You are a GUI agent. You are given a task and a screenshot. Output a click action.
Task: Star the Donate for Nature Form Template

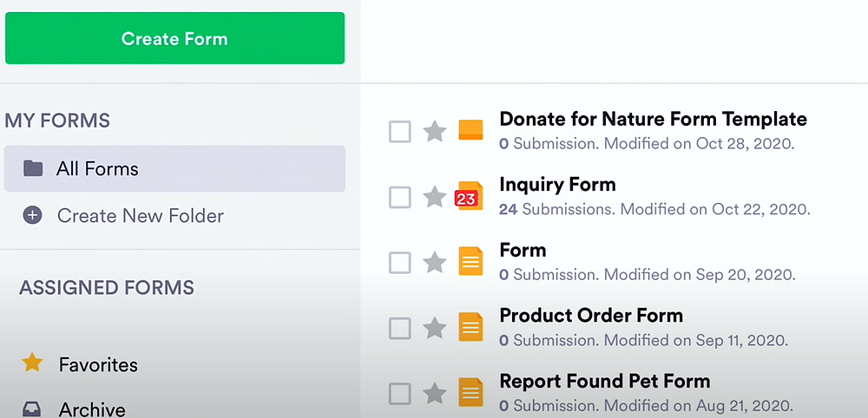(434, 132)
